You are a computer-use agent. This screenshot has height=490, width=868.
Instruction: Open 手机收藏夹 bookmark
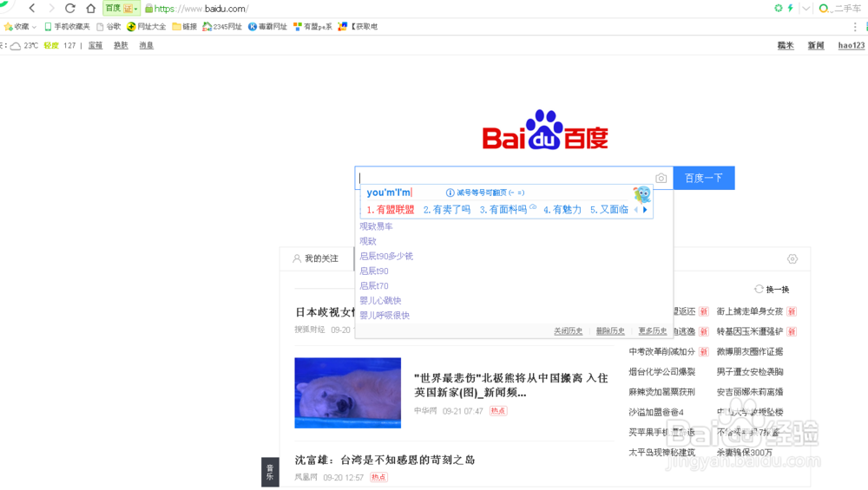tap(67, 27)
